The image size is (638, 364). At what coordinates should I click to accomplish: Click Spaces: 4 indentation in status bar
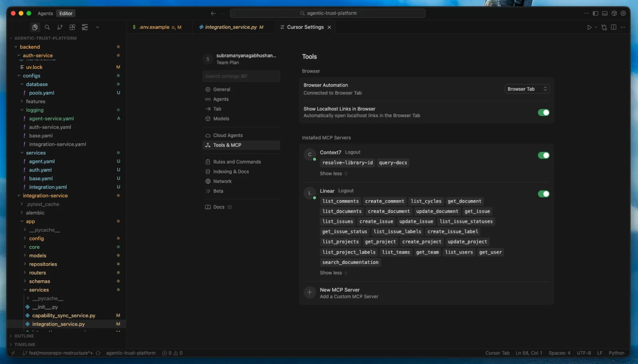tap(559, 353)
